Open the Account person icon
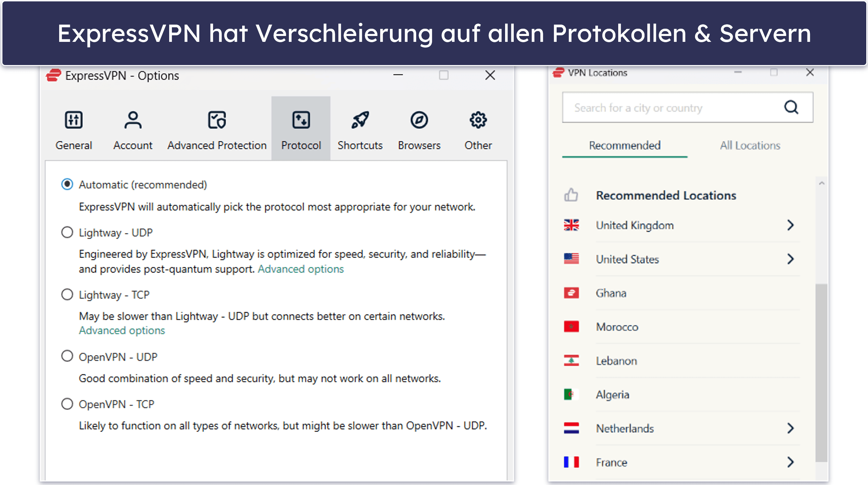 coord(133,120)
